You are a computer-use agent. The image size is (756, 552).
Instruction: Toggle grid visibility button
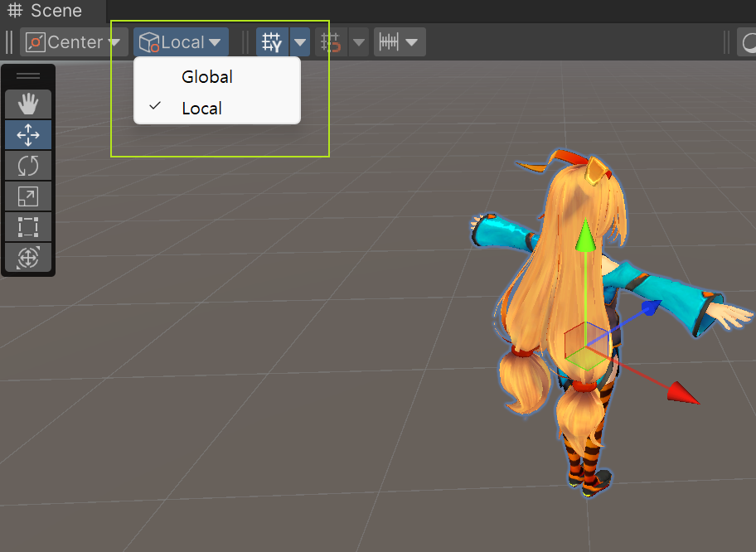272,42
